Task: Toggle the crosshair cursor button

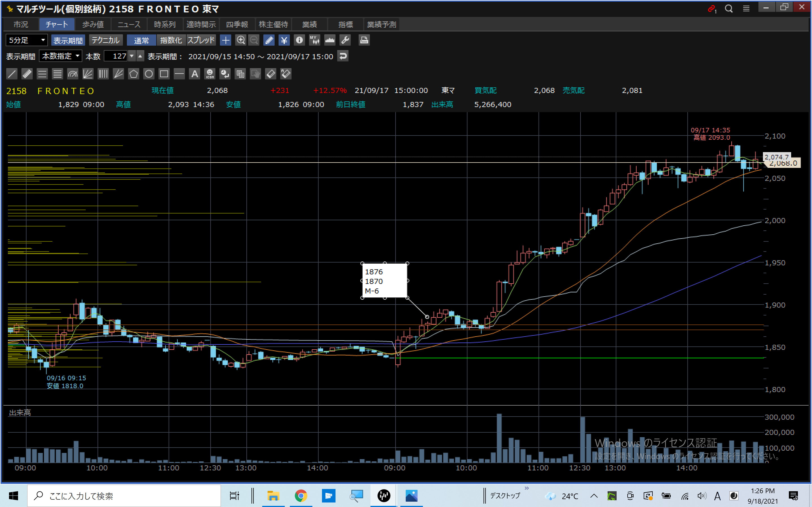Action: pos(226,40)
